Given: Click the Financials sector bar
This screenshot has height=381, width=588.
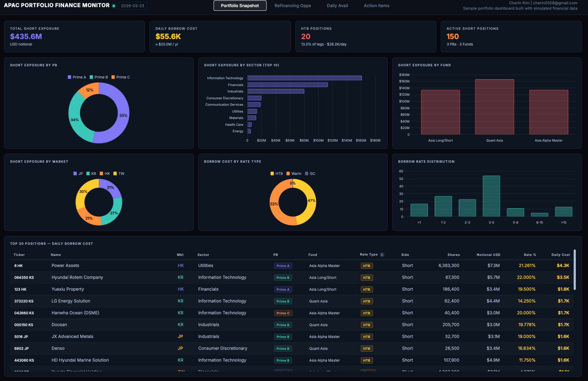Looking at the screenshot, I should click(287, 85).
